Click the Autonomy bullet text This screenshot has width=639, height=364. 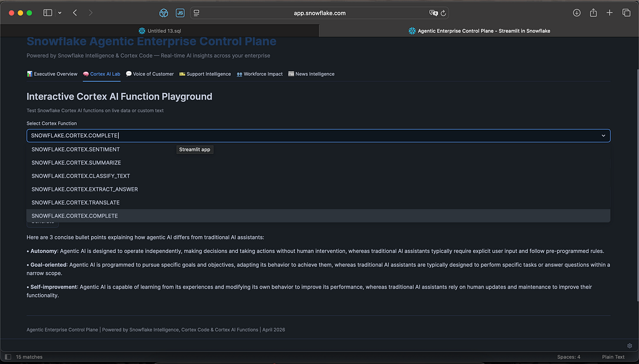point(315,251)
